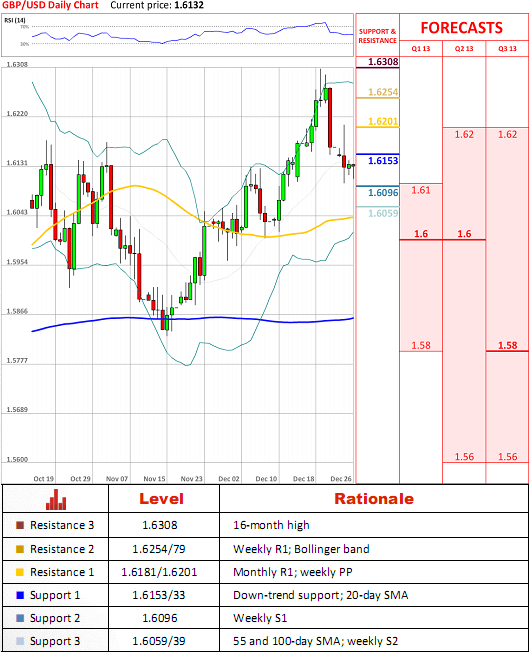Viewport: 532px width, 656px height.
Task: Select the Q2 13 forecast column header
Action: tap(464, 49)
